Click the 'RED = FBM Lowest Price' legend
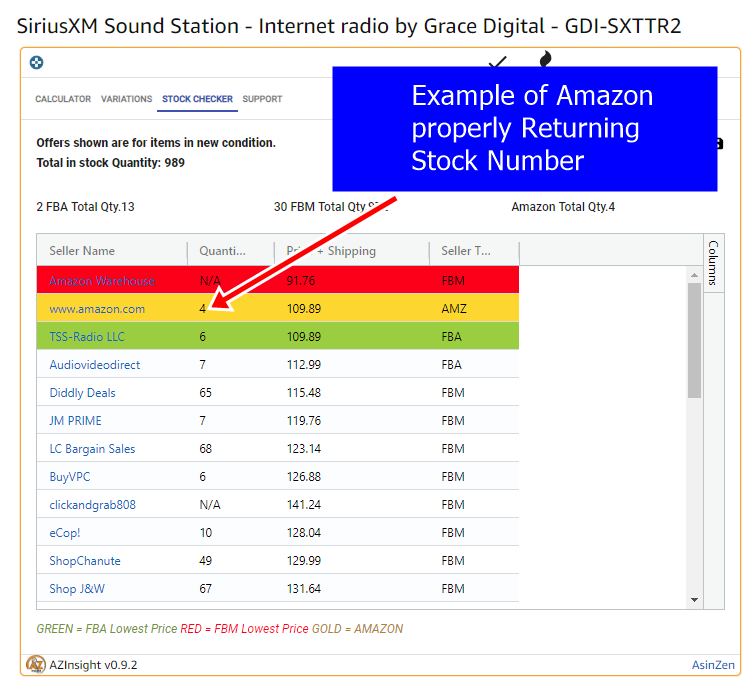 (245, 629)
